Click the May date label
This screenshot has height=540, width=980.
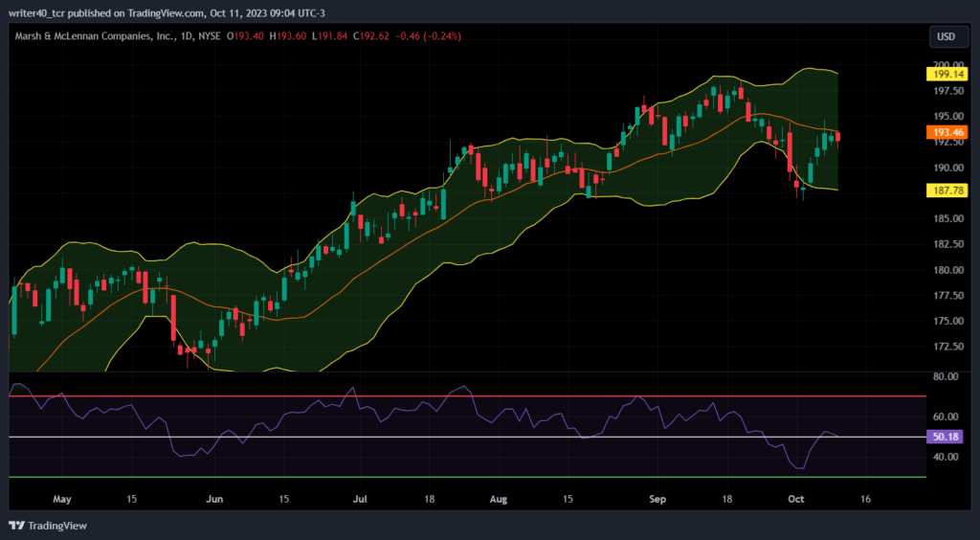(62, 500)
